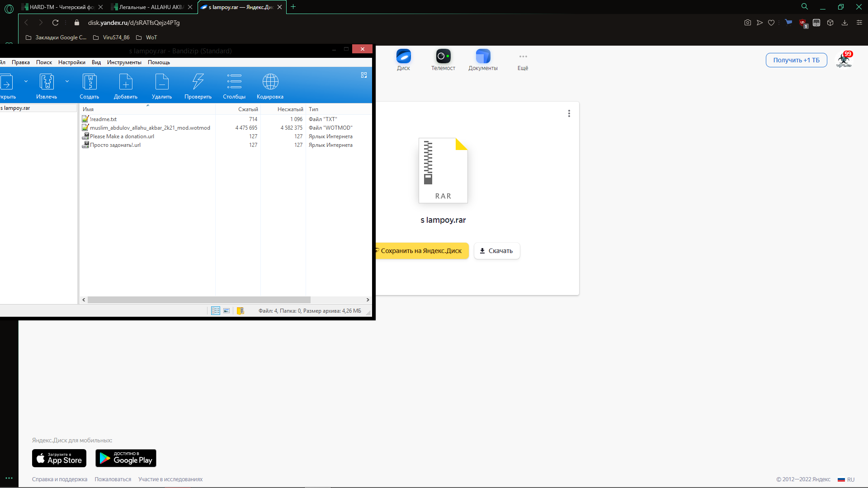
Task: Click the browser reload page icon
Action: click(x=56, y=23)
